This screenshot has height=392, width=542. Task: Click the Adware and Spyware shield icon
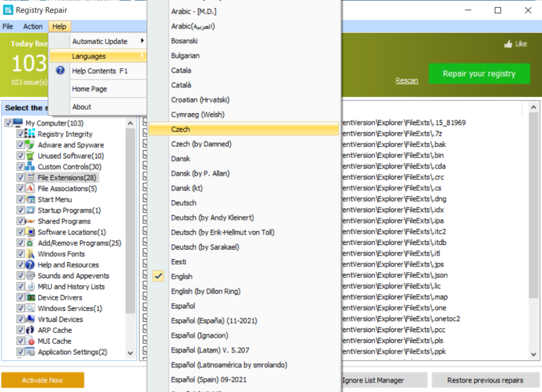point(30,145)
